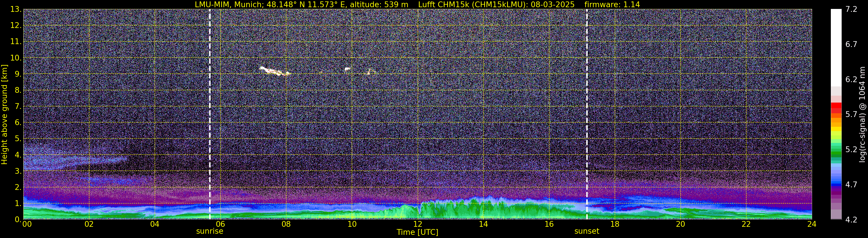The image size is (868, 238).
Task: Select the 'sunrise' label below the axis
Action: click(210, 231)
